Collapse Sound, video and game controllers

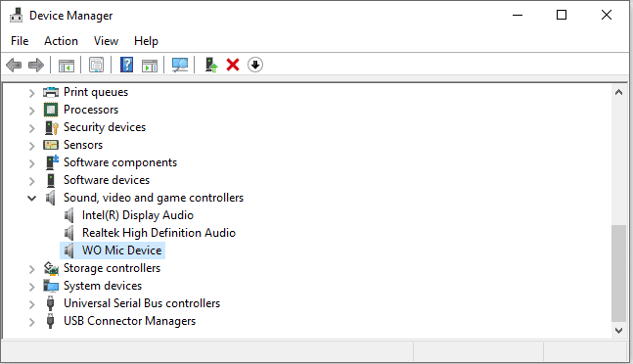click(32, 198)
